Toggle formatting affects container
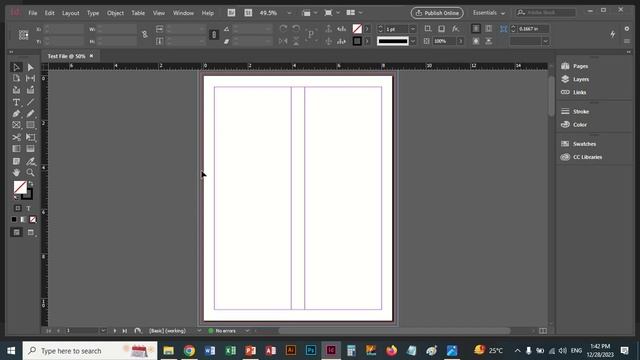640x360 pixels. coord(18,208)
